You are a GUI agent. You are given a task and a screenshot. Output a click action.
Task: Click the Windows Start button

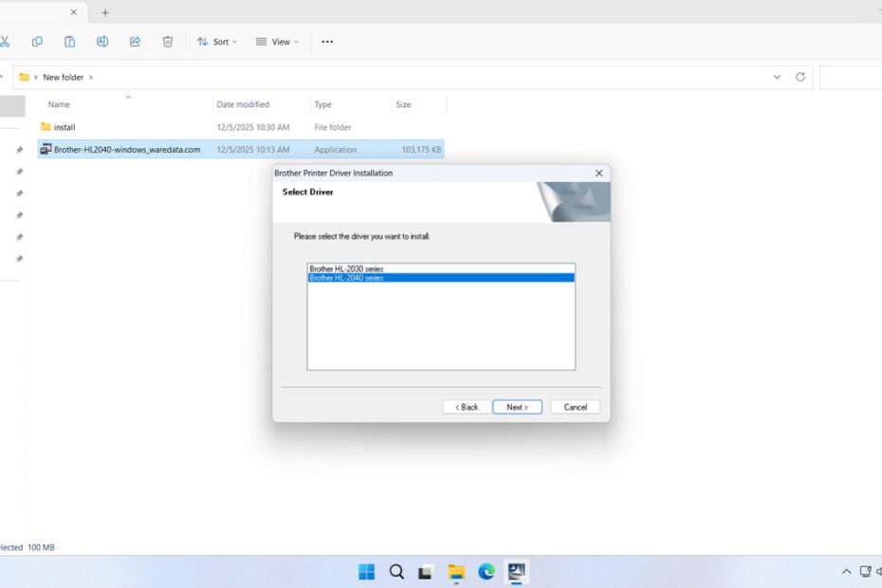coord(366,571)
